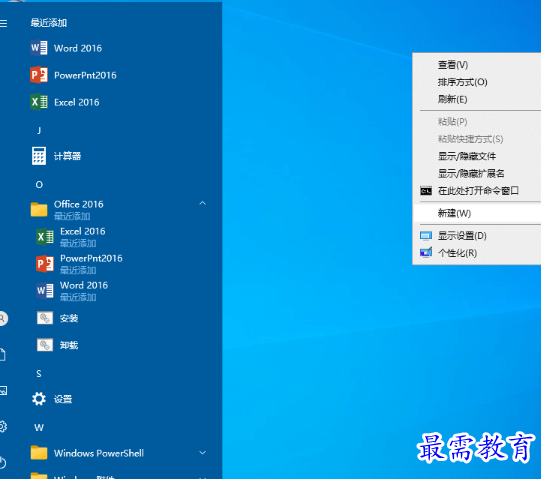Run the 安装 install shortcut
541x479 pixels.
pos(58,318)
